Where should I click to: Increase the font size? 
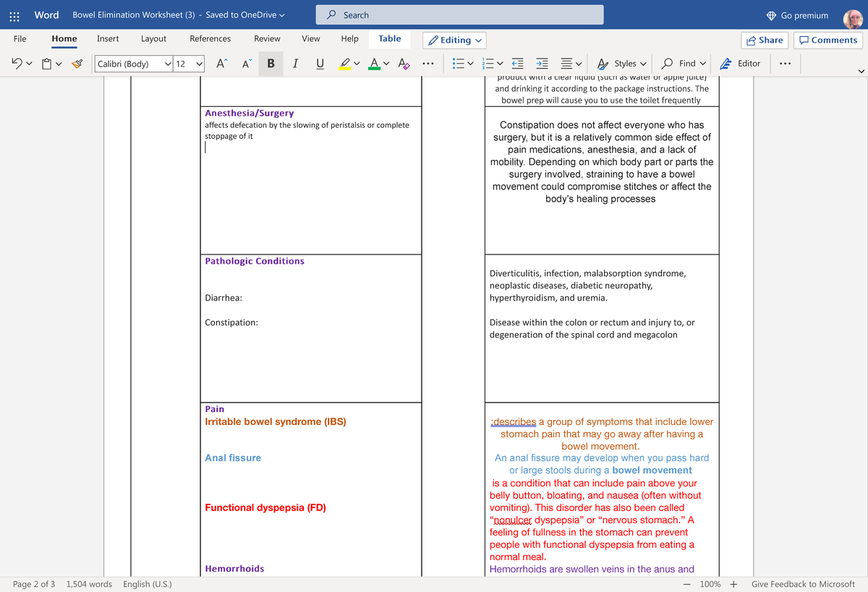point(221,64)
